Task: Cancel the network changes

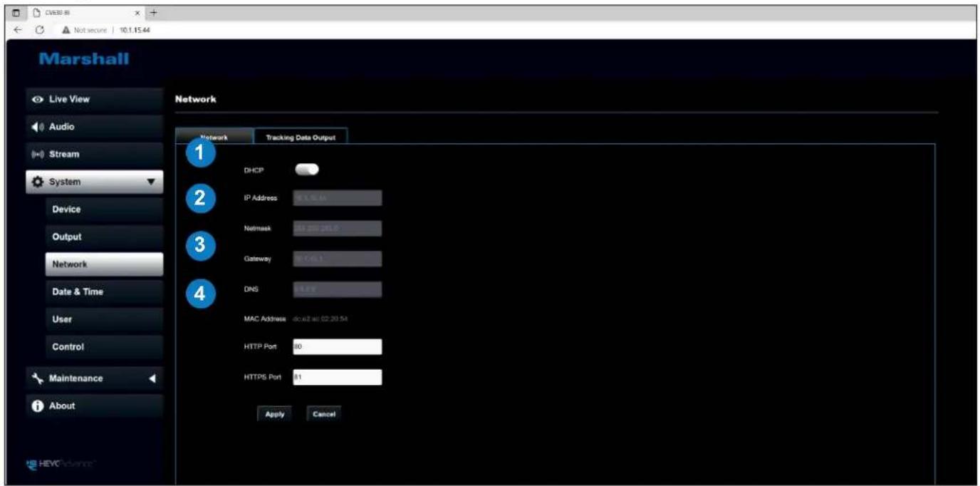Action: (x=324, y=414)
